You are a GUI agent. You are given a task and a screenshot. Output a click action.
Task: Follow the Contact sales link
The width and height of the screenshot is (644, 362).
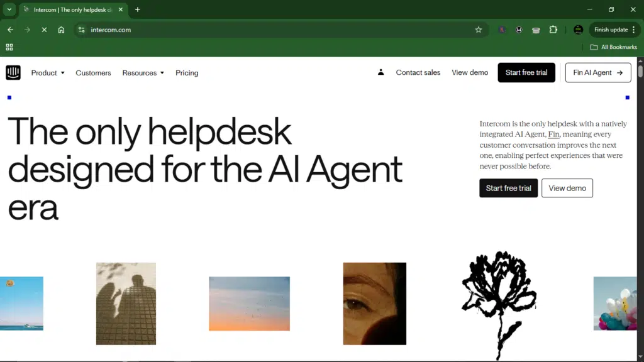click(x=418, y=72)
